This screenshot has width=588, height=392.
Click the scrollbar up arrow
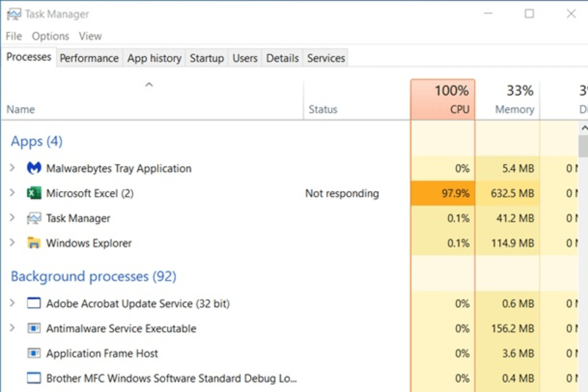[584, 128]
